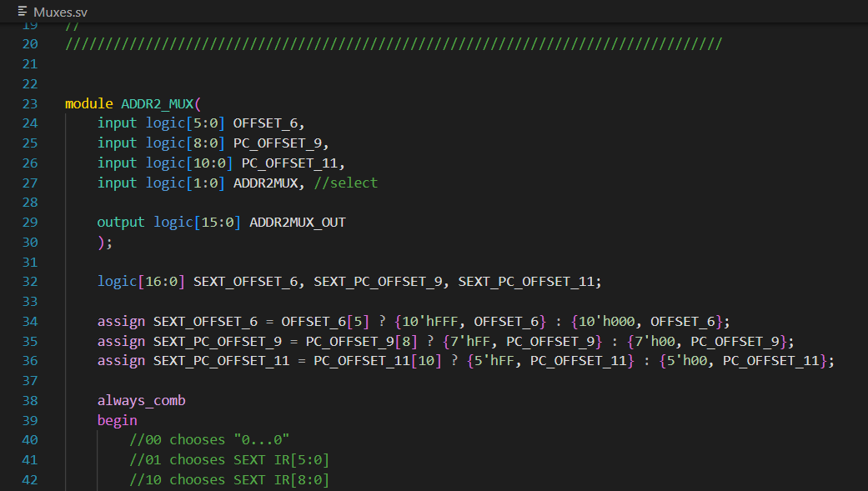Click the ADDR2MUX select input name
Viewport: 868px width, 491px height.
click(x=265, y=183)
